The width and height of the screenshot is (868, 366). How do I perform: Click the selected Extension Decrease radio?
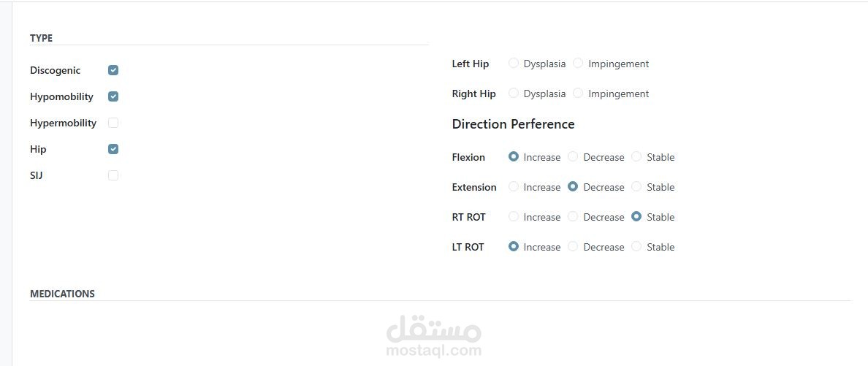coord(573,186)
